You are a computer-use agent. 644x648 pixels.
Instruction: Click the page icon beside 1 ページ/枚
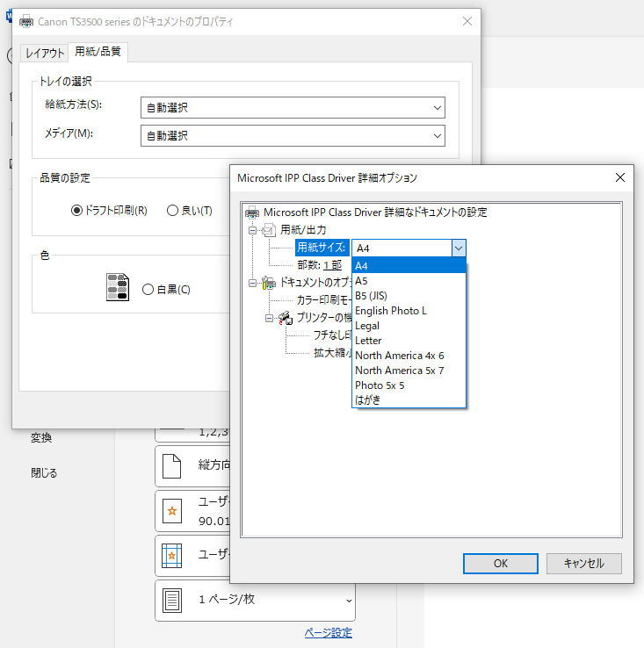(x=172, y=601)
